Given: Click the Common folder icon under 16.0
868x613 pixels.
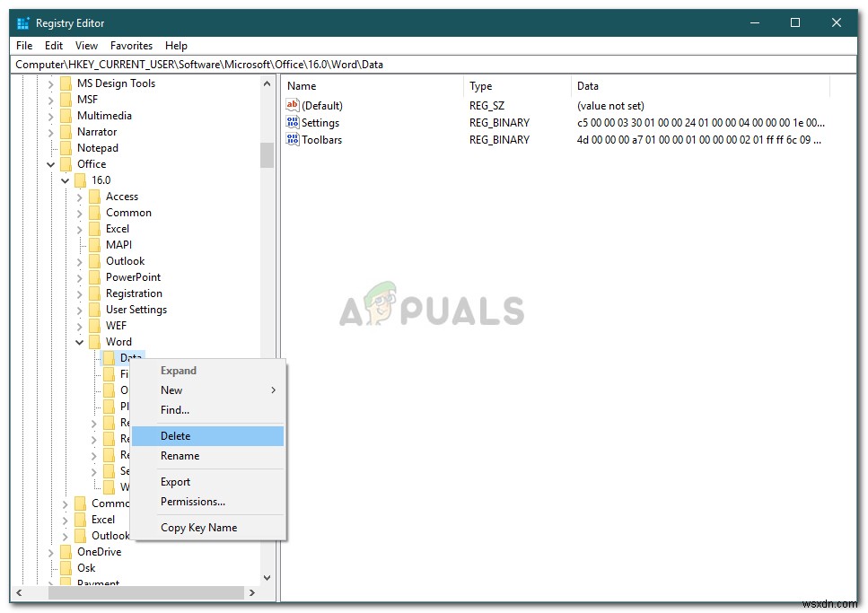Looking at the screenshot, I should pyautogui.click(x=94, y=213).
